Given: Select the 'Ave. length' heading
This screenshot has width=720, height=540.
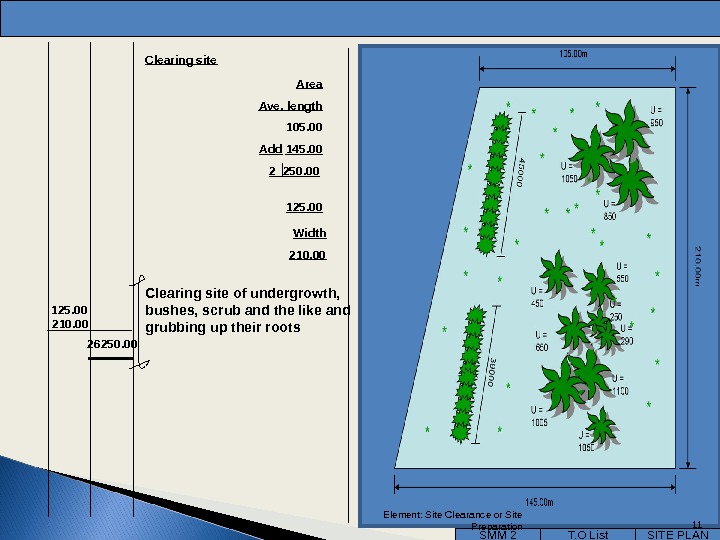Looking at the screenshot, I should (290, 106).
